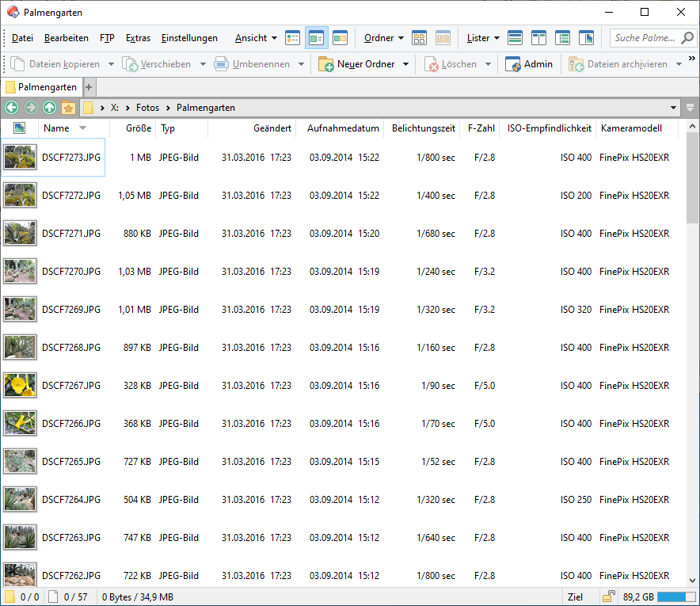Open Löschen dropdown arrow

(x=488, y=64)
